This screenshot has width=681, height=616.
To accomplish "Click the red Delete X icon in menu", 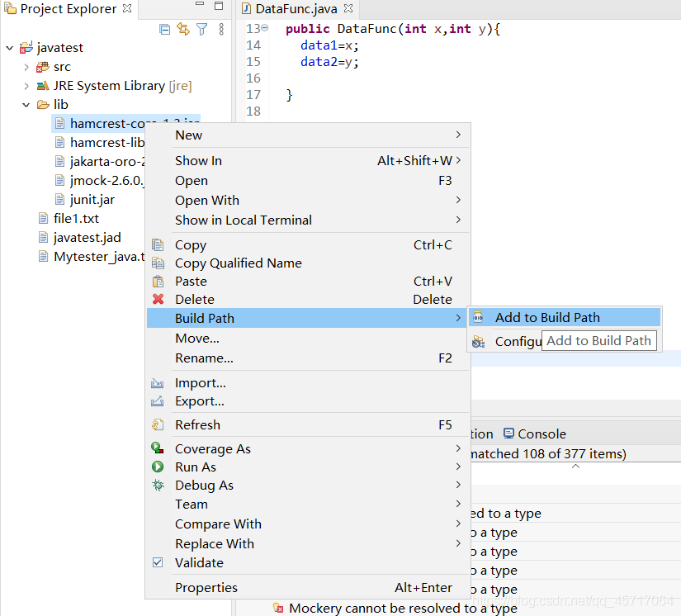I will (158, 299).
